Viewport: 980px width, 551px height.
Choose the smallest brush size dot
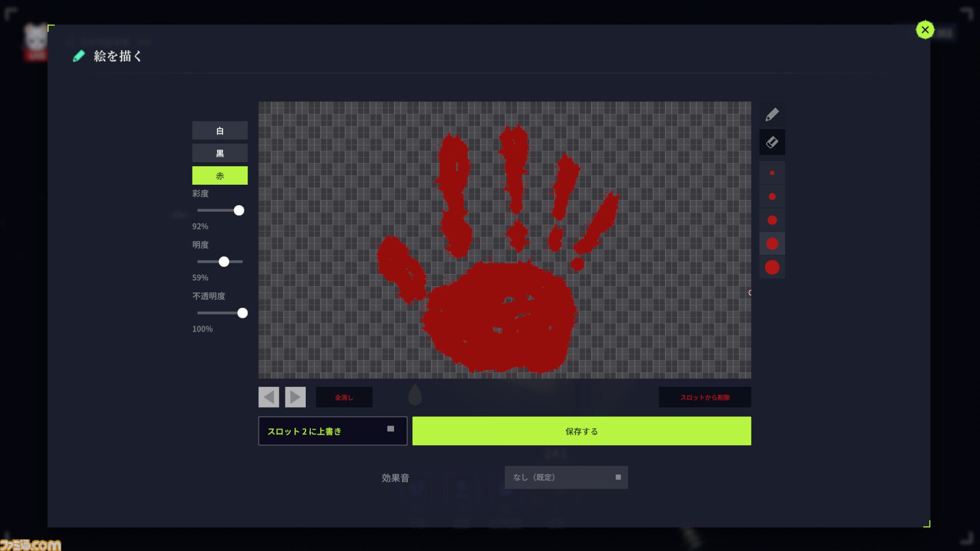pos(772,173)
